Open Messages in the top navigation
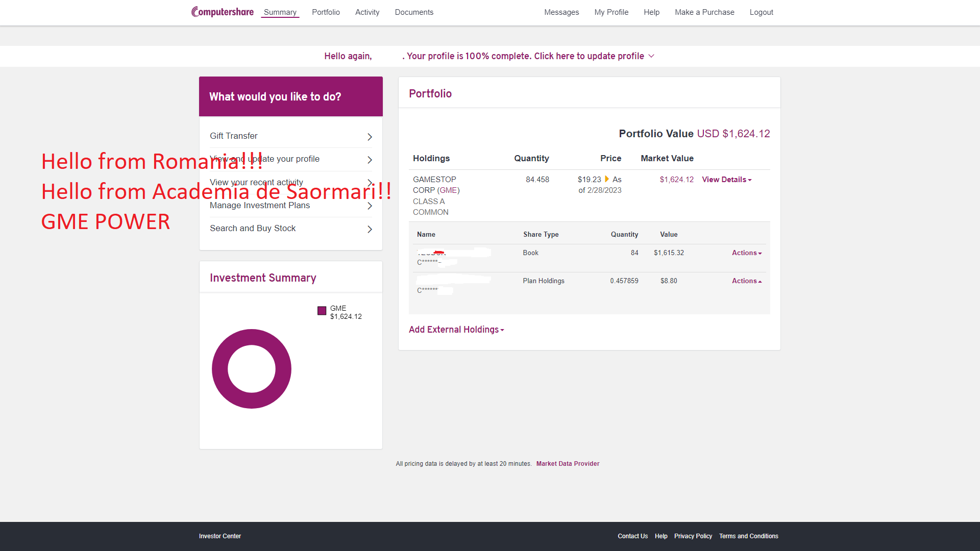 [x=561, y=12]
